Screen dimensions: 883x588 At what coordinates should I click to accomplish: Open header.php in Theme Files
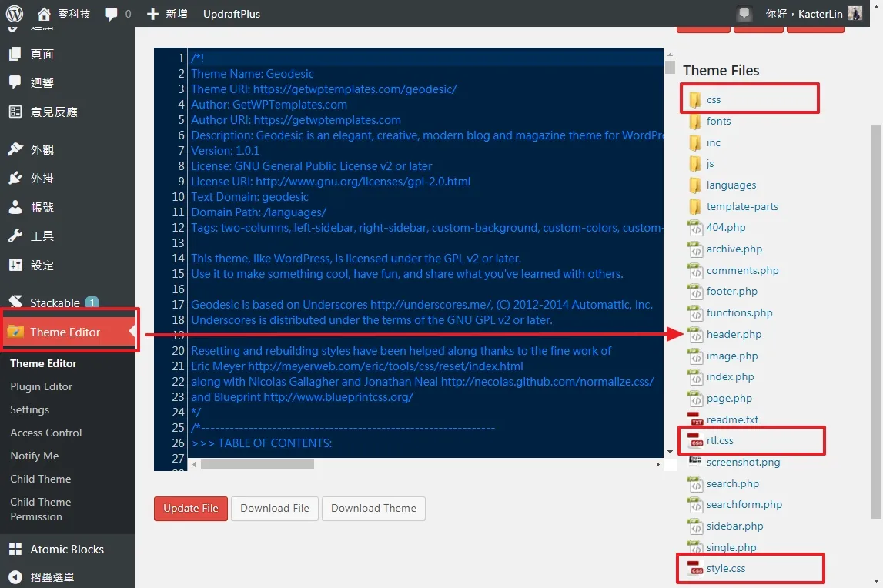tap(734, 335)
